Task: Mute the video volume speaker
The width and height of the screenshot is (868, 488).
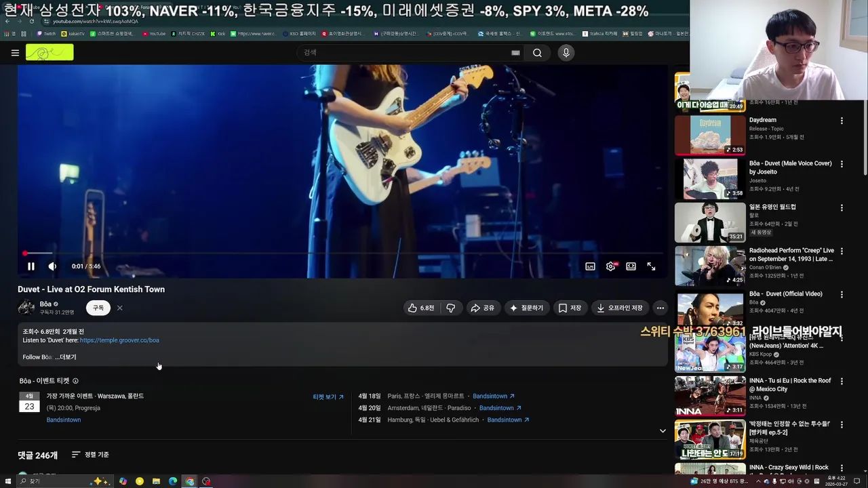Action: (52, 266)
